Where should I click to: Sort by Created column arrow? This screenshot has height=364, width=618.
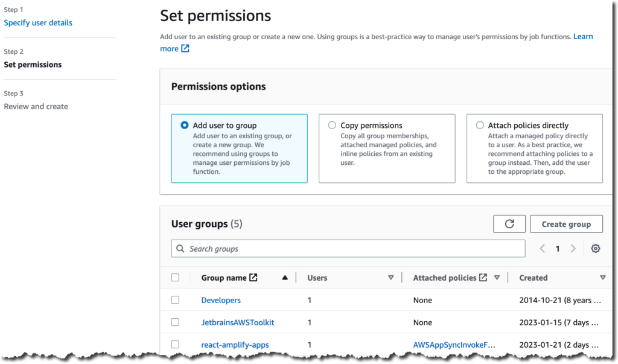(x=603, y=278)
